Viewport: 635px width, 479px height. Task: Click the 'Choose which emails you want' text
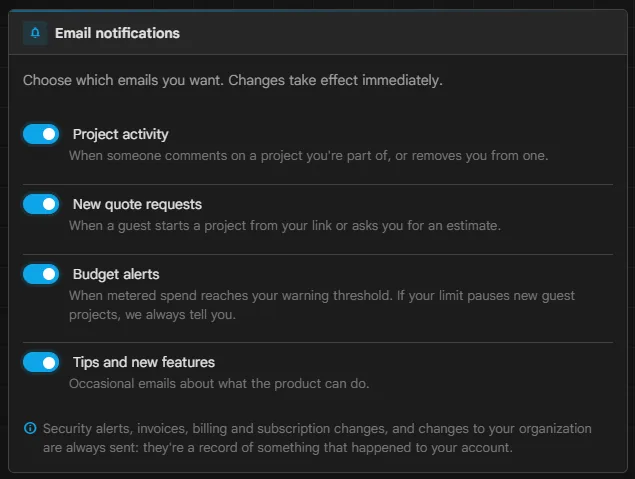pos(233,80)
